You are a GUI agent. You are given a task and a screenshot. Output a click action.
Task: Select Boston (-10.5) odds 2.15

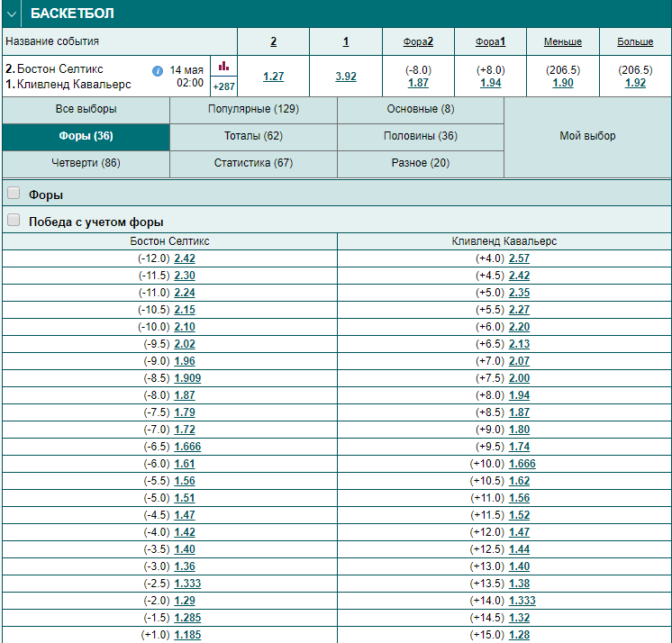[x=185, y=310]
